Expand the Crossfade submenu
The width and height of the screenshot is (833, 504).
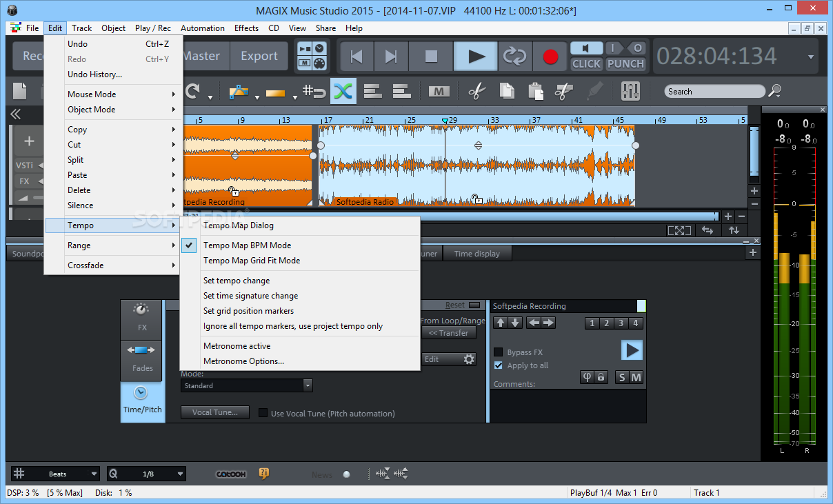[113, 265]
